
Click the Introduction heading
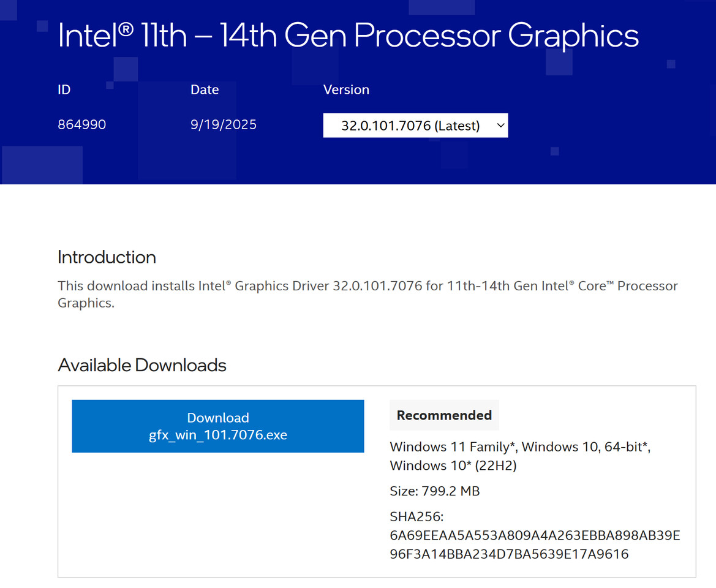click(x=107, y=257)
